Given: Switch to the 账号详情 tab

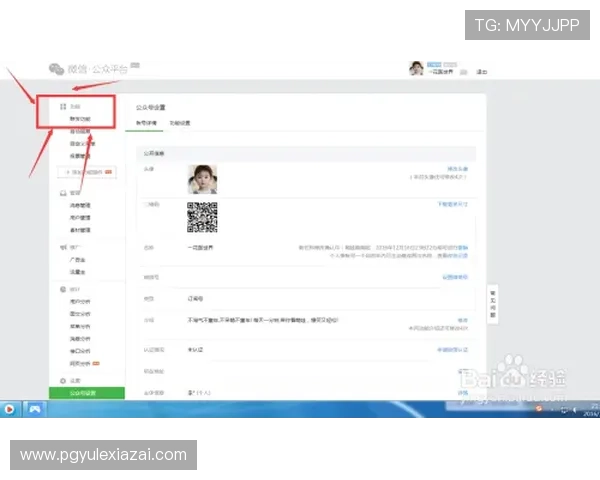Looking at the screenshot, I should click(x=146, y=123).
